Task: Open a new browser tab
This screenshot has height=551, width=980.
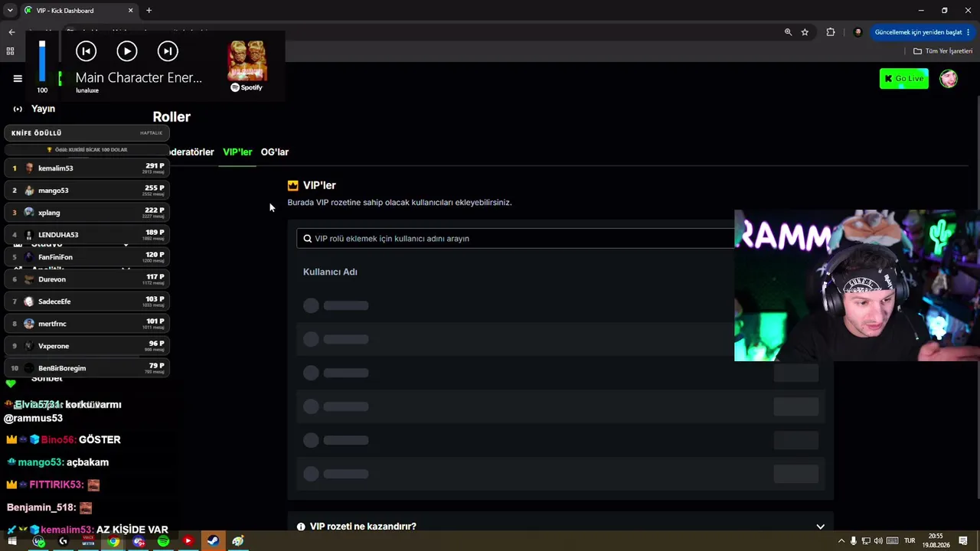Action: click(149, 11)
